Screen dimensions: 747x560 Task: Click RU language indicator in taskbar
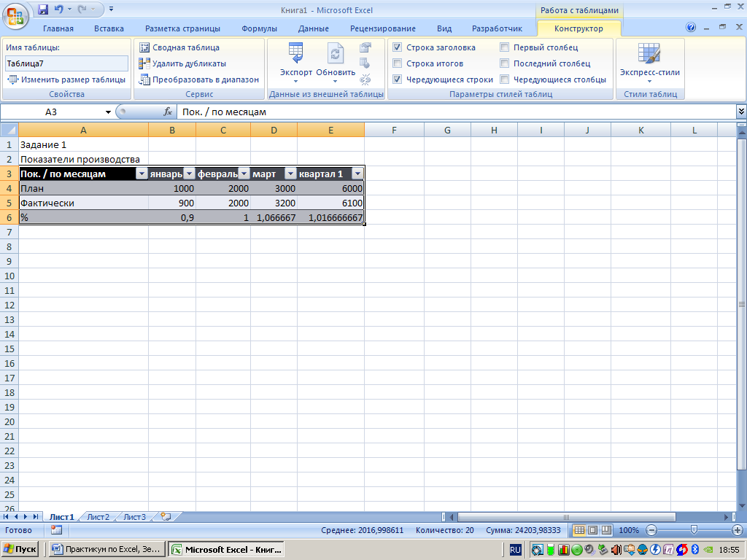coord(515,550)
